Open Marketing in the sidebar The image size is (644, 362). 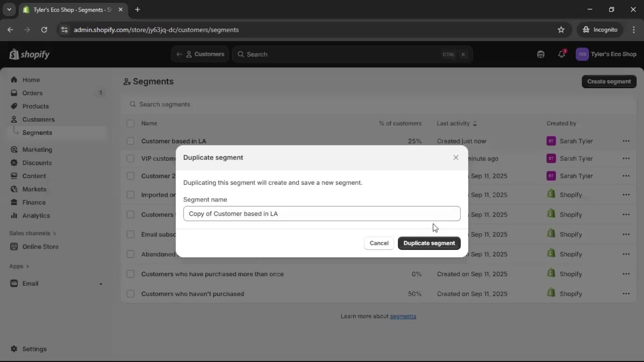37,150
